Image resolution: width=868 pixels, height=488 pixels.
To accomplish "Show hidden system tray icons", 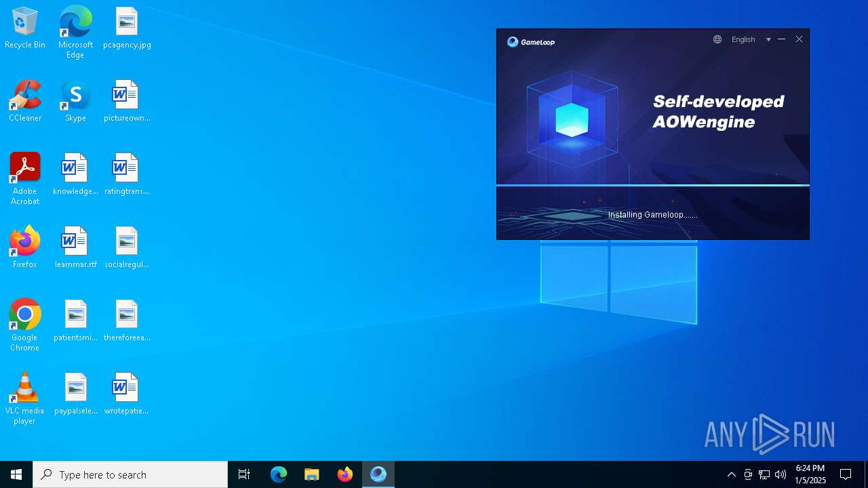I will tap(732, 474).
